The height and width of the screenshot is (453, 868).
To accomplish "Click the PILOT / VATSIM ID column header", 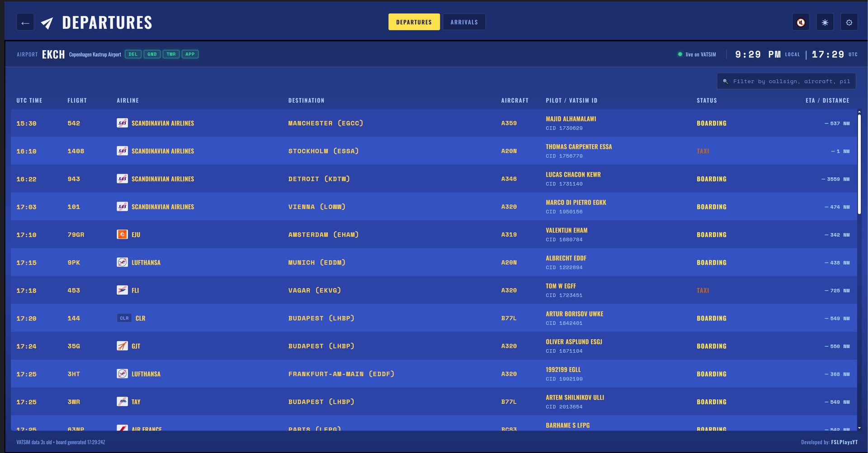I will point(571,100).
